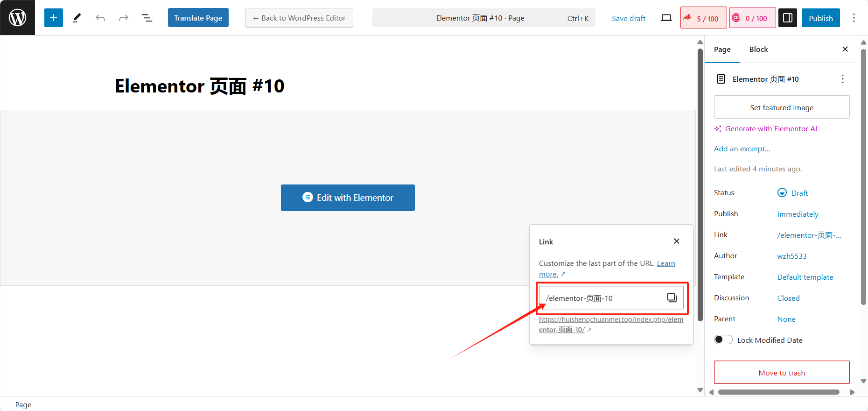The image size is (868, 411).
Task: Change publish date from Immediately
Action: pos(798,214)
